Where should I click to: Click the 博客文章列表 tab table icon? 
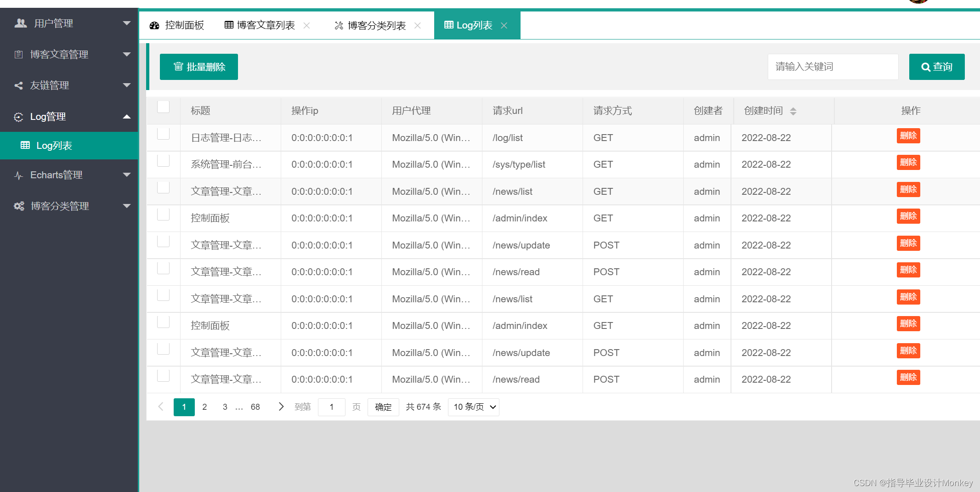[229, 25]
